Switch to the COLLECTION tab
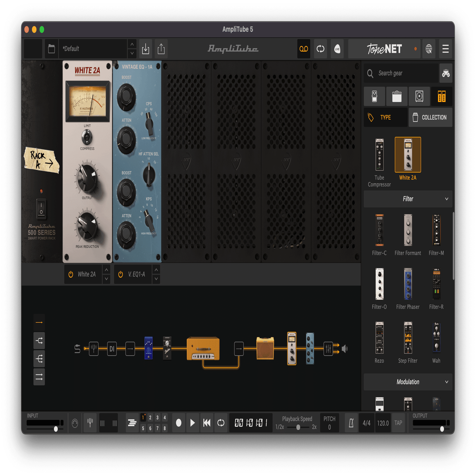Image resolution: width=476 pixels, height=476 pixels. pos(430,117)
